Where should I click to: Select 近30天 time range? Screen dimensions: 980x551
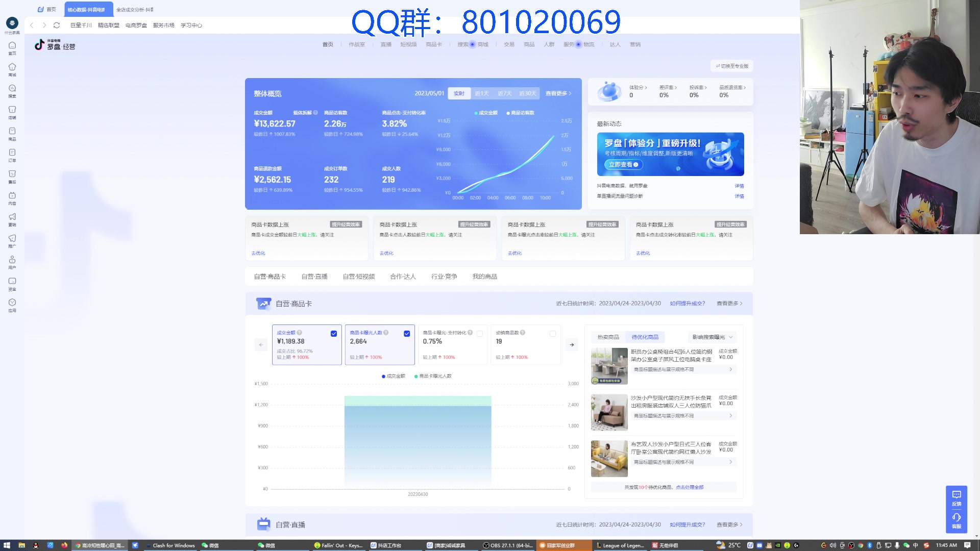tap(528, 93)
